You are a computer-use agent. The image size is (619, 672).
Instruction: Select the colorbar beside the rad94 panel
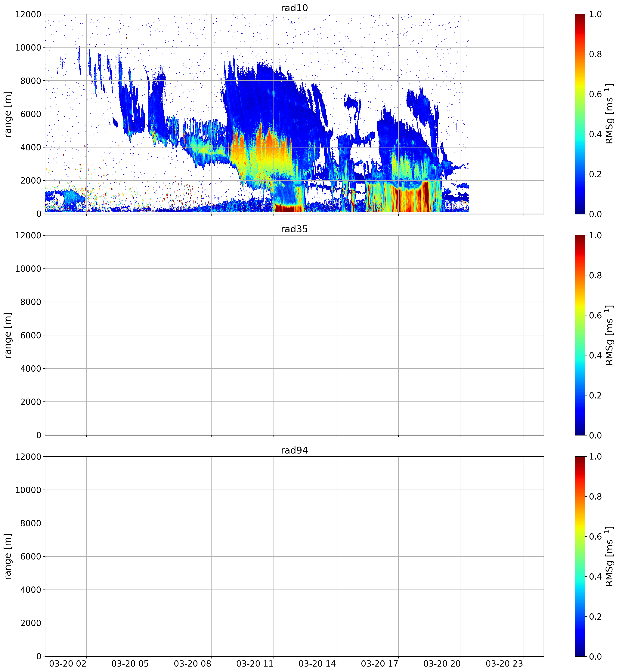580,556
